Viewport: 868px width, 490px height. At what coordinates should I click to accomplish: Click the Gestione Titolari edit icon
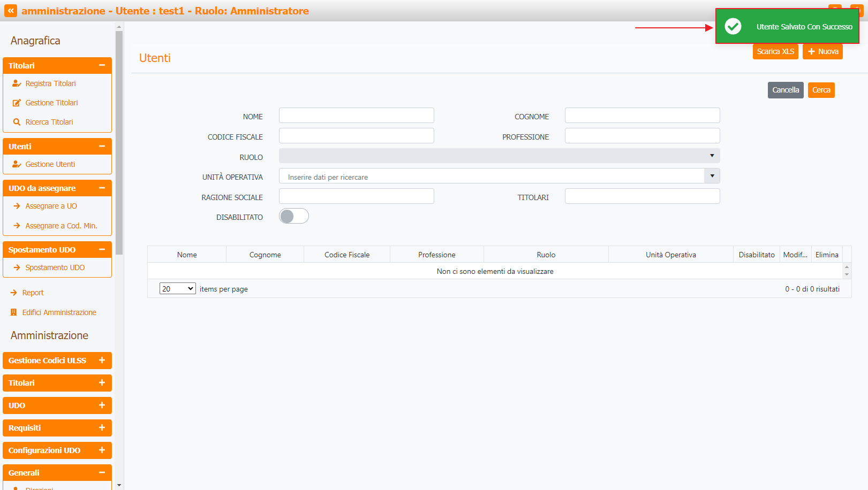coord(17,103)
